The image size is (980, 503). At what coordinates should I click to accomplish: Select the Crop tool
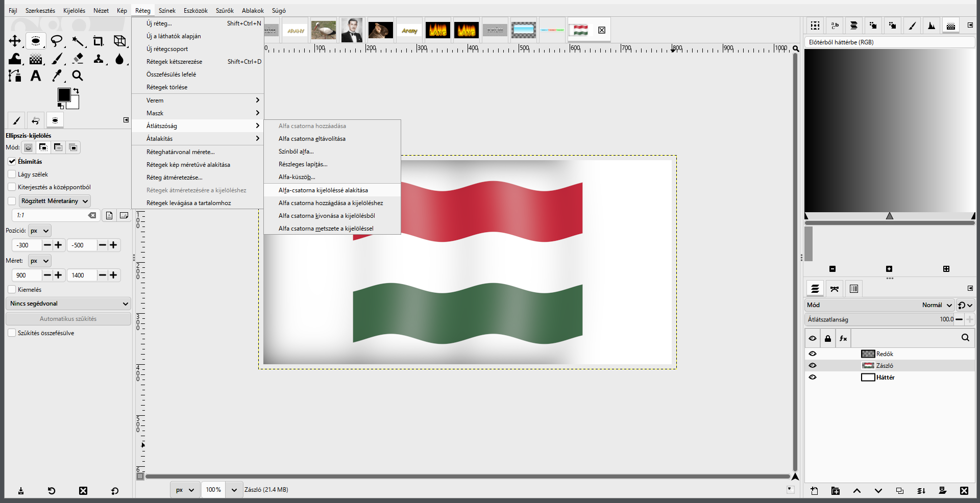pyautogui.click(x=99, y=41)
